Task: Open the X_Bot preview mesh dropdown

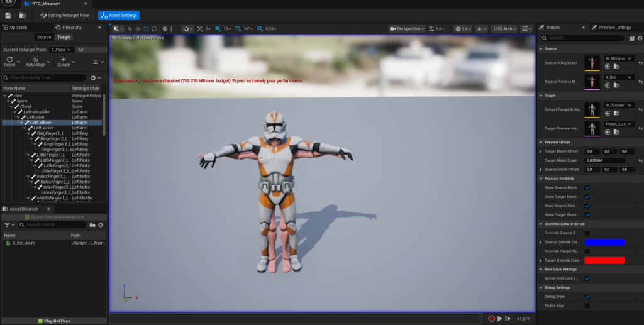Action: [619, 77]
